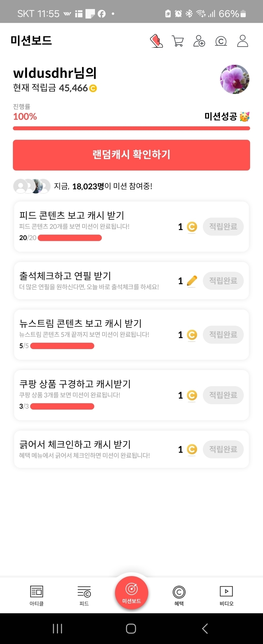Screen dimensions: 263x644
Task: Go to the 혜택 tab
Action: click(x=179, y=595)
